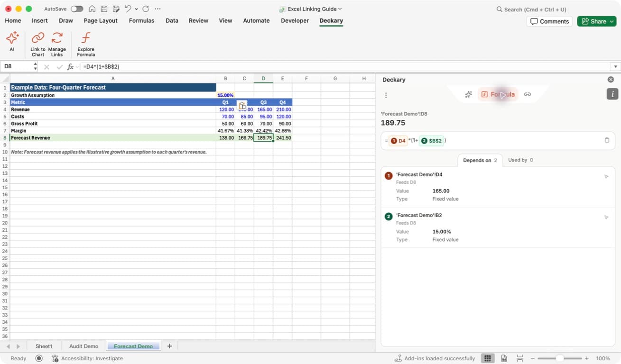621x364 pixels.
Task: Click the Save As pencil-disk icon
Action: (x=116, y=9)
